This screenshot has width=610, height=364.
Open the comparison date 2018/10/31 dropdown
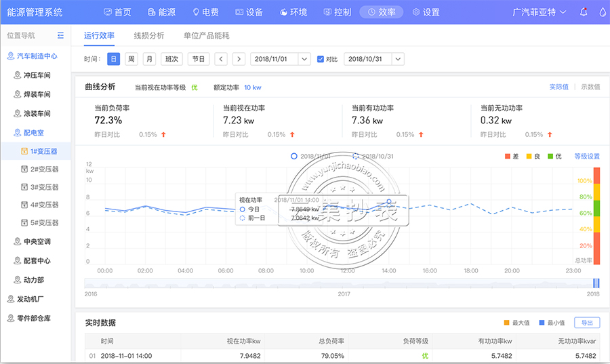coord(398,59)
